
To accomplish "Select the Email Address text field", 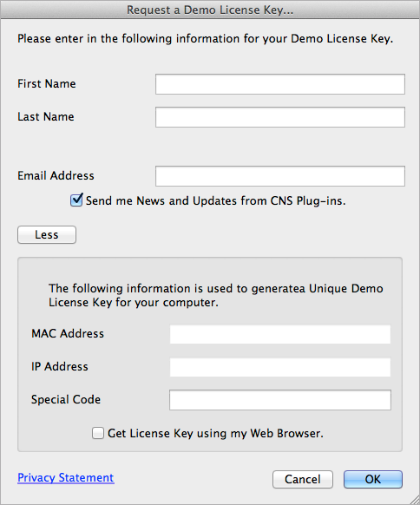I will pos(280,176).
